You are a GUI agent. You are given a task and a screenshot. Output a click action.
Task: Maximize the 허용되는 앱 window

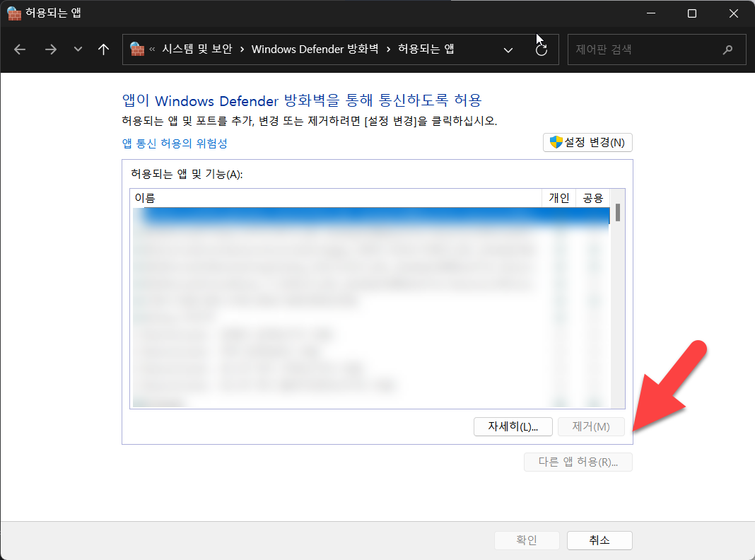(x=692, y=13)
